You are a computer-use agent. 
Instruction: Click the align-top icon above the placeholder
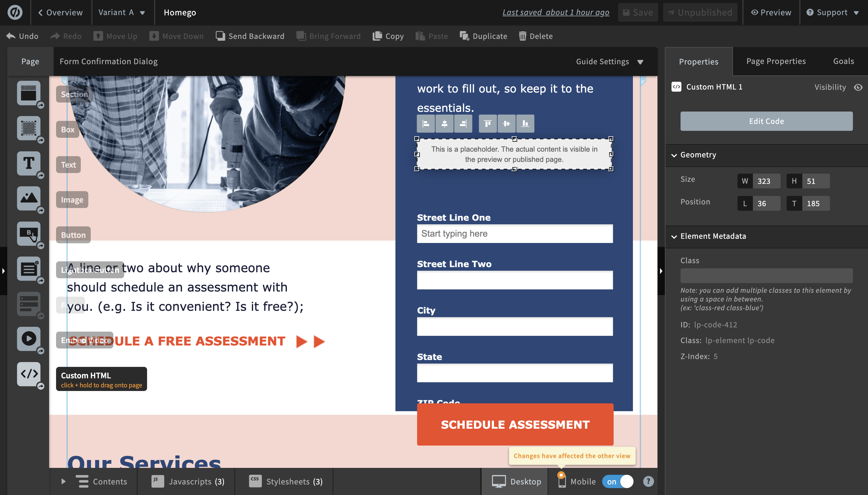pyautogui.click(x=487, y=123)
